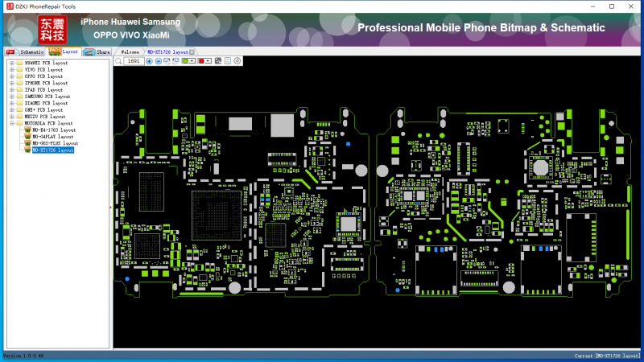Select MO-G5S-PLUS layout item
Viewport: 644px width, 362px height.
point(55,143)
